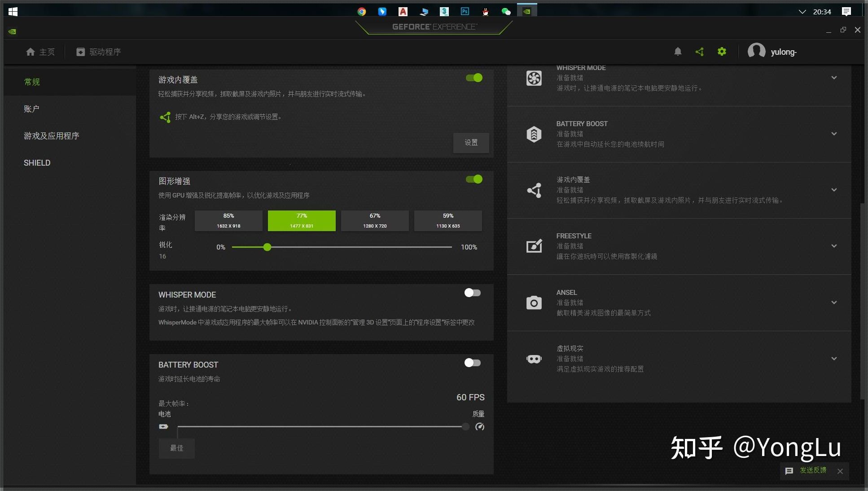Choose 85% 1632 x 918 render resolution
Screen dimensions: 868x491
coord(228,221)
